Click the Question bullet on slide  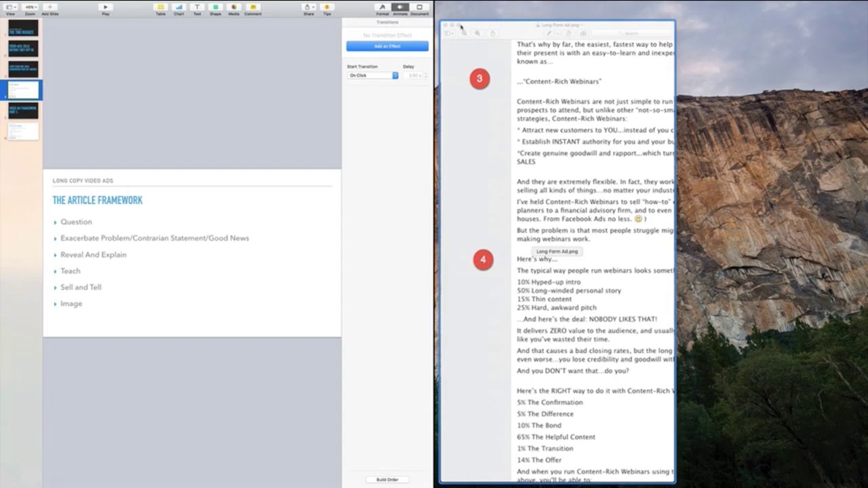tap(76, 222)
